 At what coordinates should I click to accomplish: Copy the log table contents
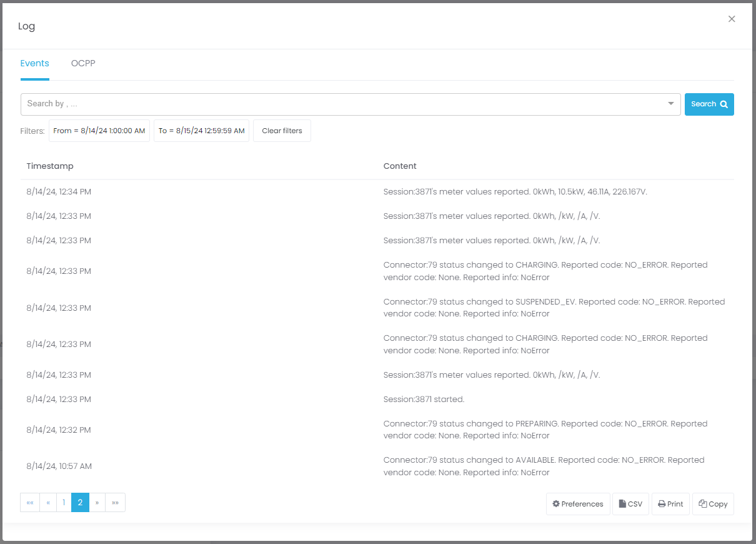pos(713,504)
